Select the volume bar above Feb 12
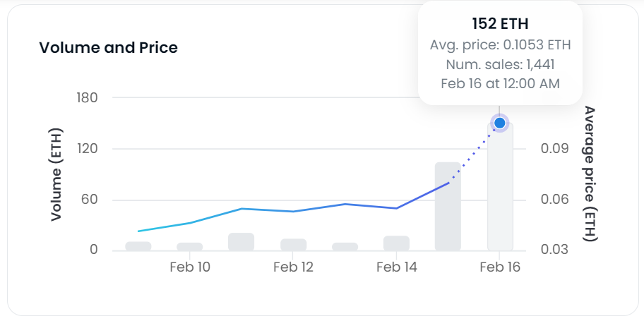Viewport: 644px width, 321px height. pyautogui.click(x=293, y=244)
